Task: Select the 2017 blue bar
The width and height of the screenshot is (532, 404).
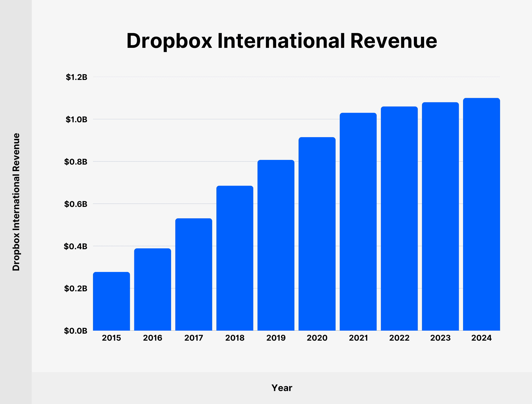Action: [194, 274]
